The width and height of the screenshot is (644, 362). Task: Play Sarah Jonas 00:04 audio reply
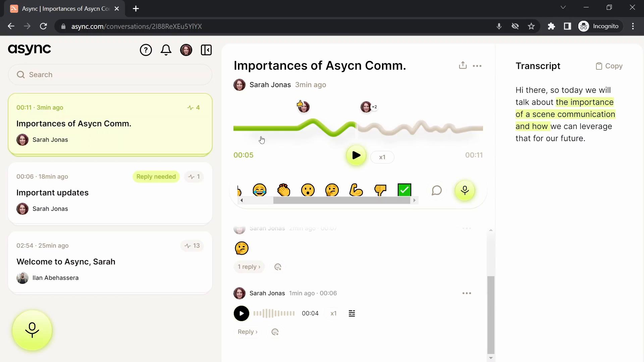[240, 313]
